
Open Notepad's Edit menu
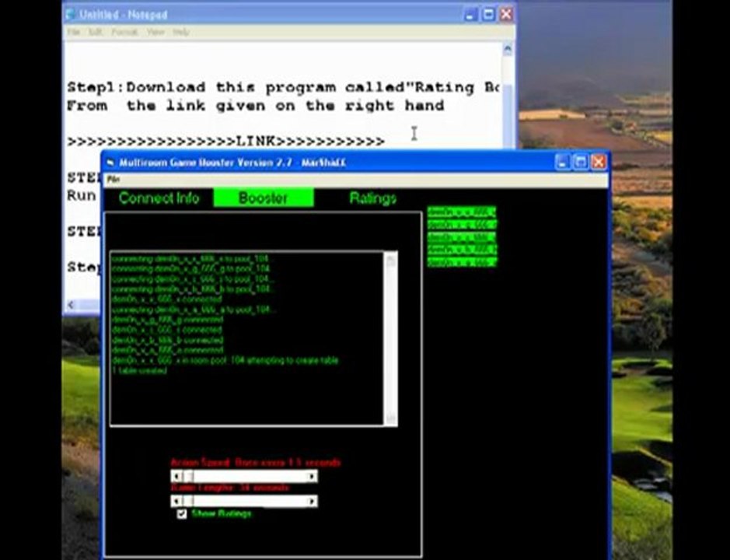coord(96,32)
